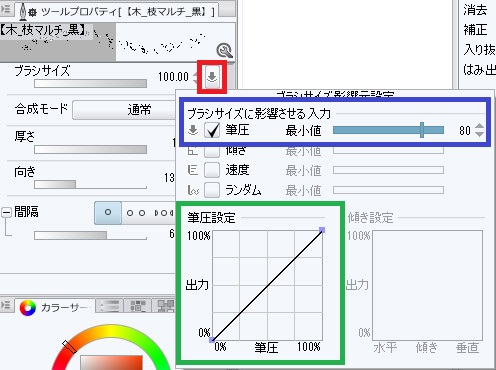Open the 合成モード blending mode dropdown
The height and width of the screenshot is (370, 496).
tap(124, 109)
